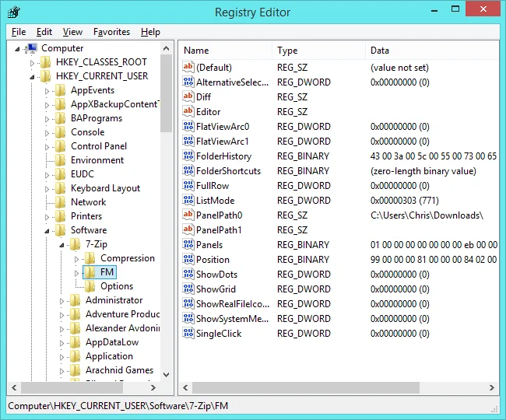
Task: Click the Editor string value icon
Action: [x=188, y=111]
